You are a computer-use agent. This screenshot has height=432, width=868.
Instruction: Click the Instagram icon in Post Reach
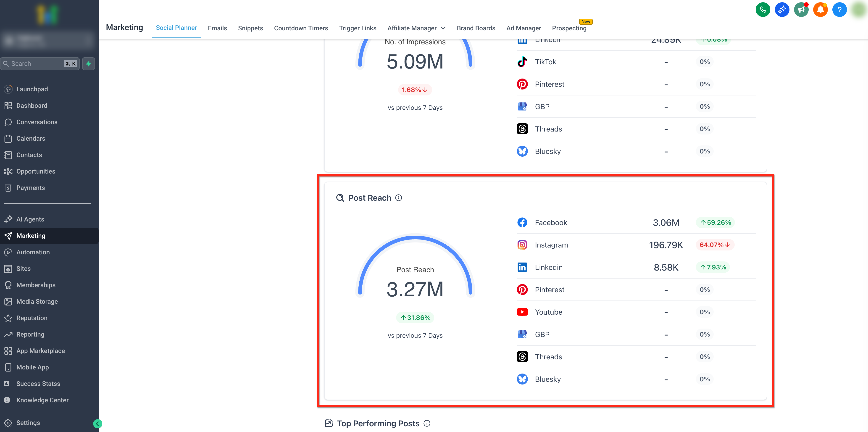click(522, 245)
